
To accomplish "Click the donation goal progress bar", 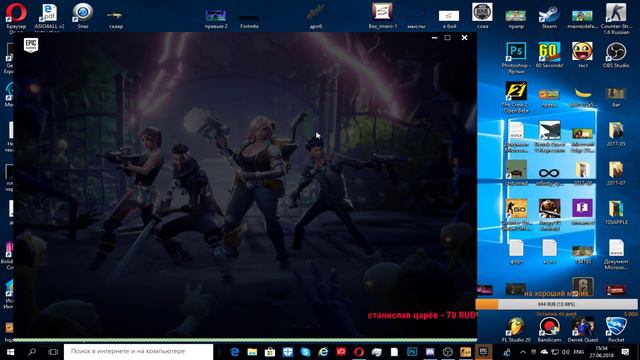I will (556, 304).
